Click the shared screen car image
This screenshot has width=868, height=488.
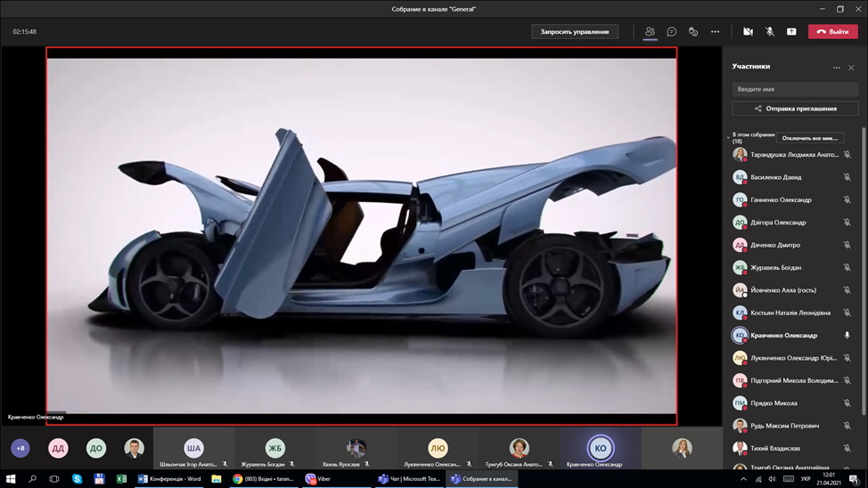[362, 236]
